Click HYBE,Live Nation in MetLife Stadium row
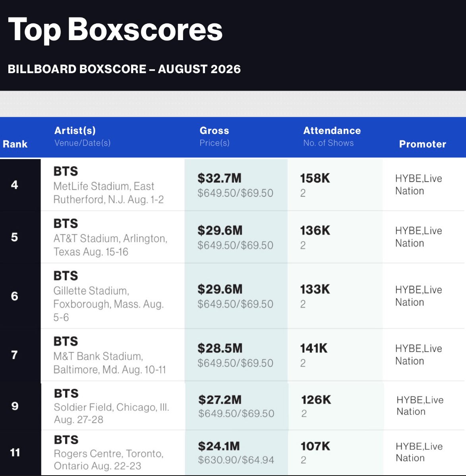Screen dimensions: 466x476 coord(418,185)
